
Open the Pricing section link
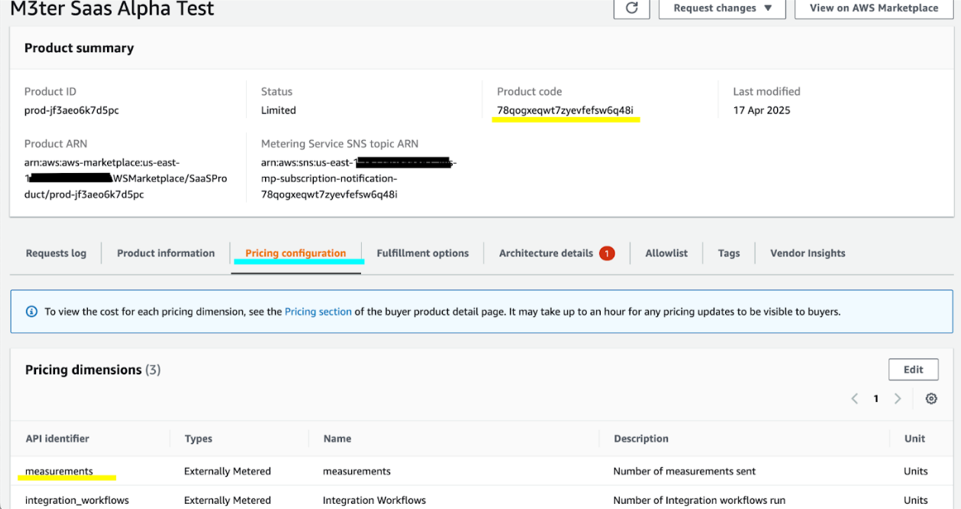318,312
